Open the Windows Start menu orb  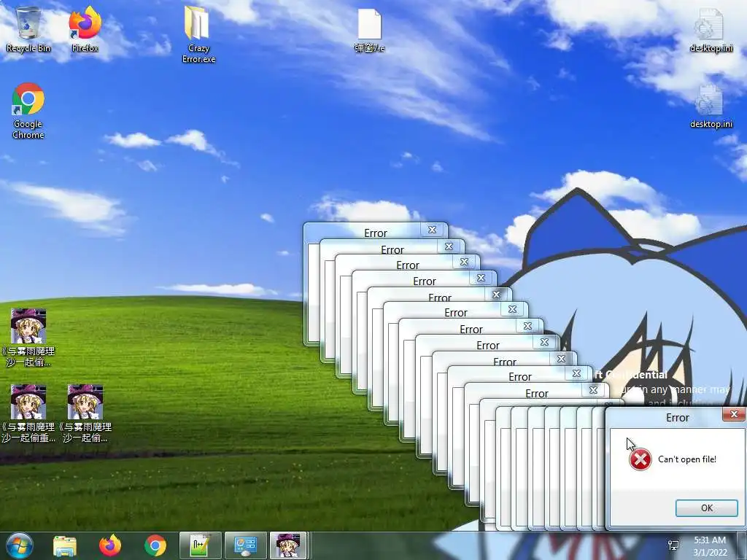20,545
